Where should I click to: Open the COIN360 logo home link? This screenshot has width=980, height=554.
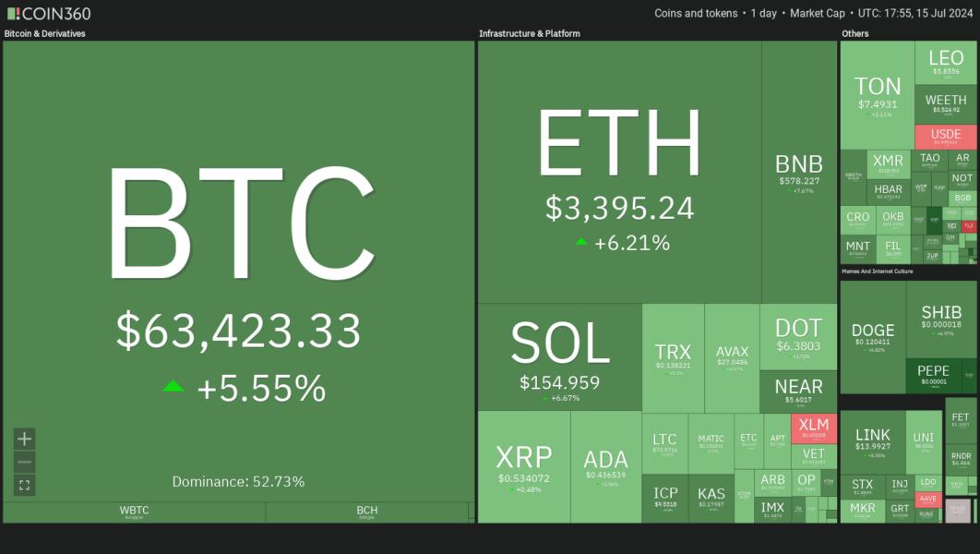click(x=49, y=13)
